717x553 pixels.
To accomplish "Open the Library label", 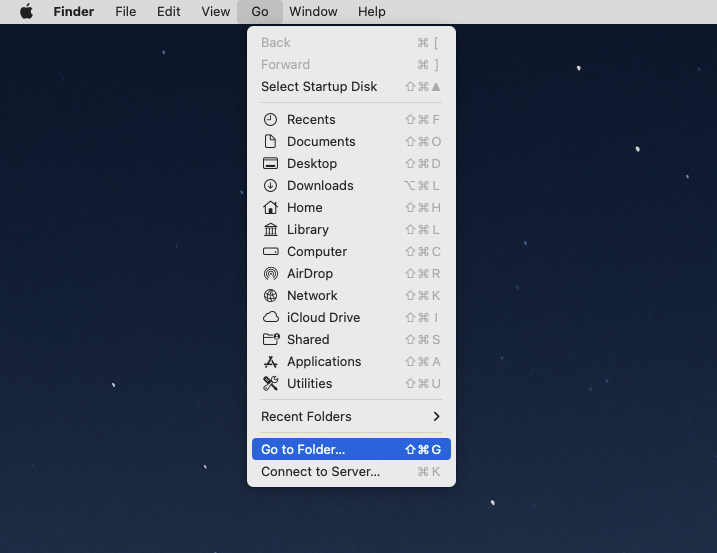I will (308, 229).
